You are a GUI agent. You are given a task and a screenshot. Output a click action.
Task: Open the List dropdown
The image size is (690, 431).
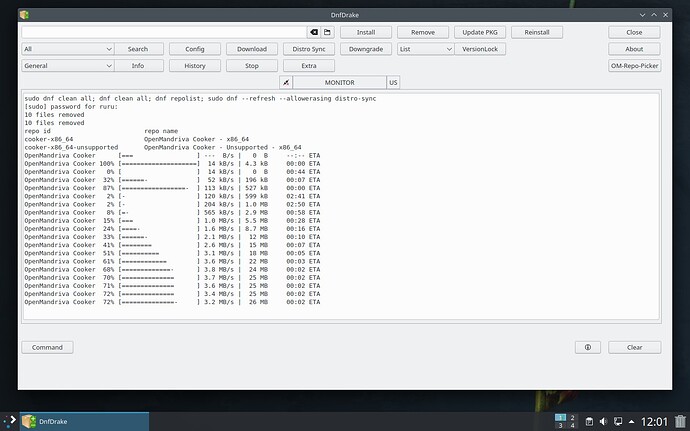click(x=425, y=49)
